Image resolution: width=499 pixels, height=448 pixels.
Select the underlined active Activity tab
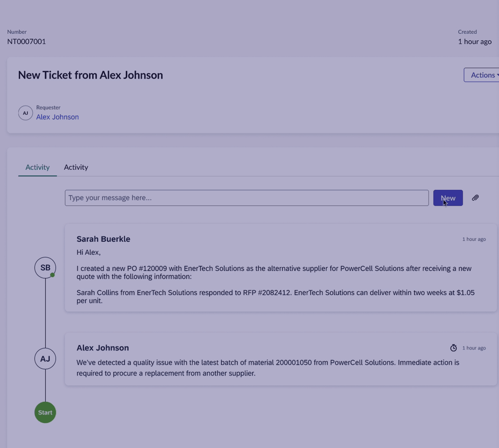click(37, 167)
